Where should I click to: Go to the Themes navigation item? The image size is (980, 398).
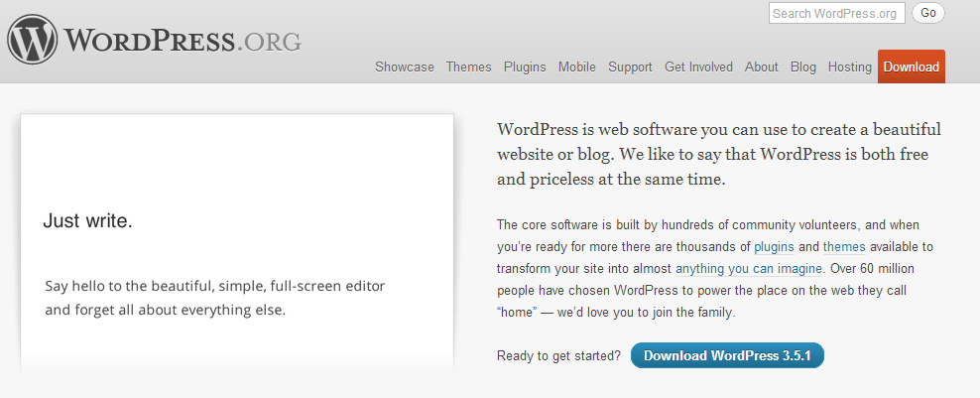(468, 67)
